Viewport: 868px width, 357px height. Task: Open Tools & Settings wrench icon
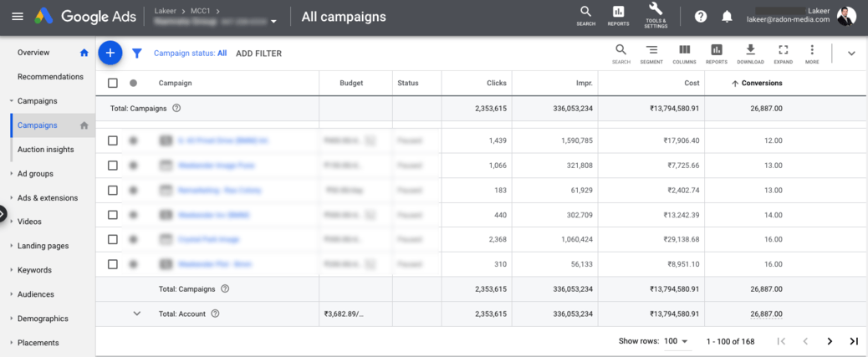coord(656,16)
